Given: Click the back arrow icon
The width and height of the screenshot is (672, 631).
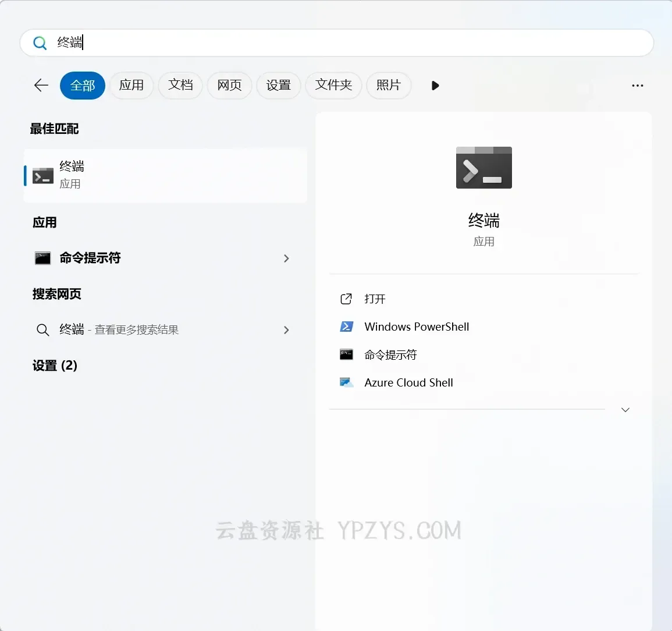Looking at the screenshot, I should (x=41, y=86).
